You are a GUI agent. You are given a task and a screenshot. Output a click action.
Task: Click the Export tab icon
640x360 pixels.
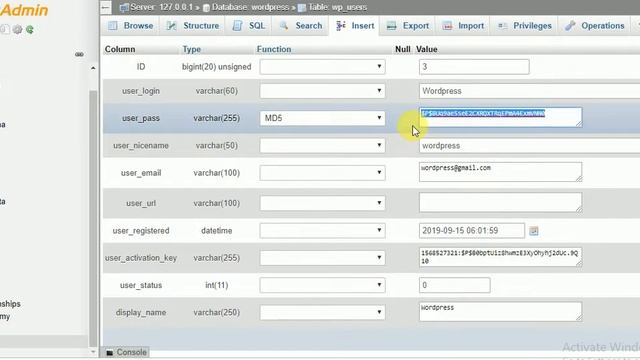[391, 26]
